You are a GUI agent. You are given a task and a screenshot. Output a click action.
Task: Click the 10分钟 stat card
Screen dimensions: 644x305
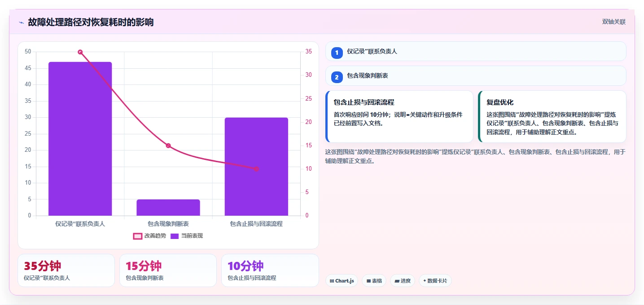click(270, 270)
